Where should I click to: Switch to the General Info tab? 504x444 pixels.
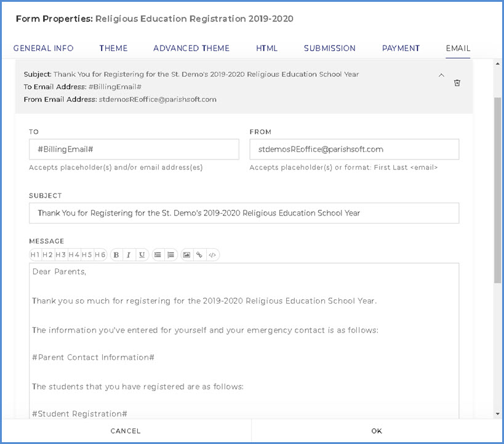pos(44,48)
